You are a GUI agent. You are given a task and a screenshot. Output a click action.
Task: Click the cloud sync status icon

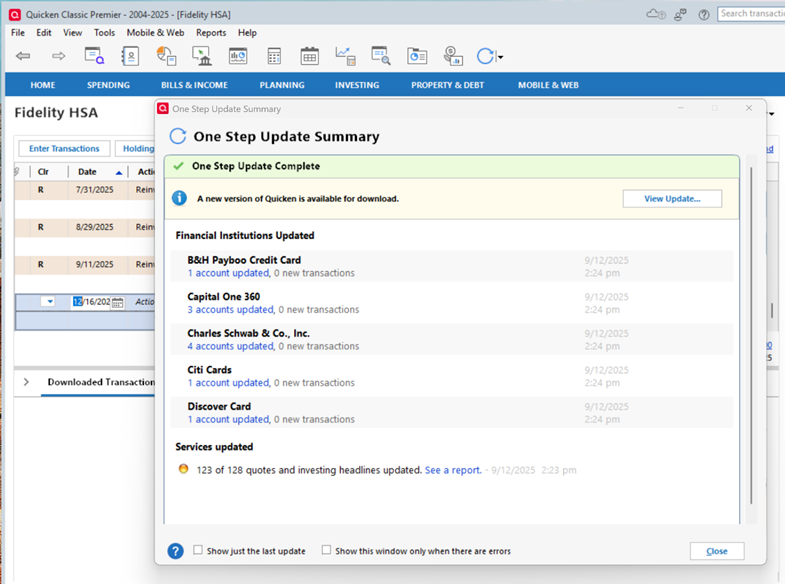point(656,15)
